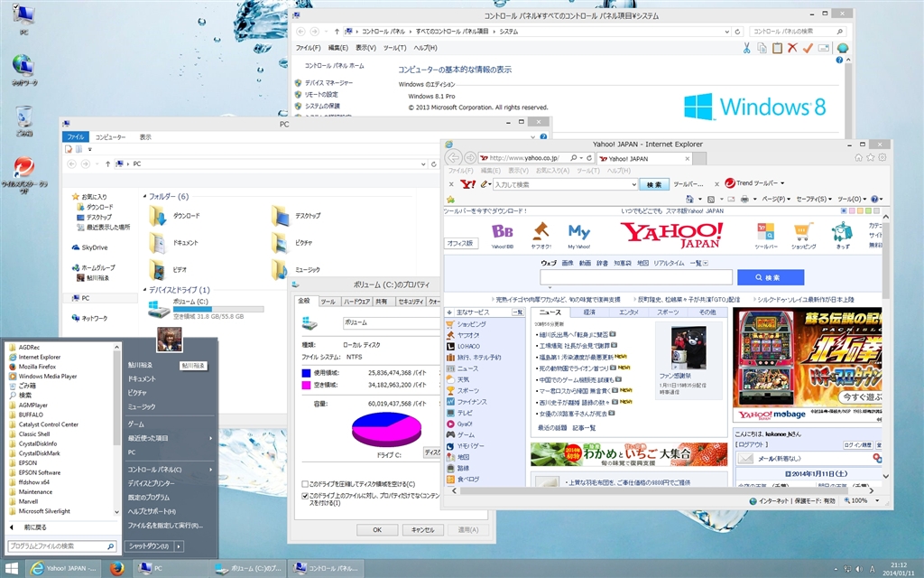The image size is (924, 578).
Task: Click Devices and Printers in start menu
Action: 152,483
